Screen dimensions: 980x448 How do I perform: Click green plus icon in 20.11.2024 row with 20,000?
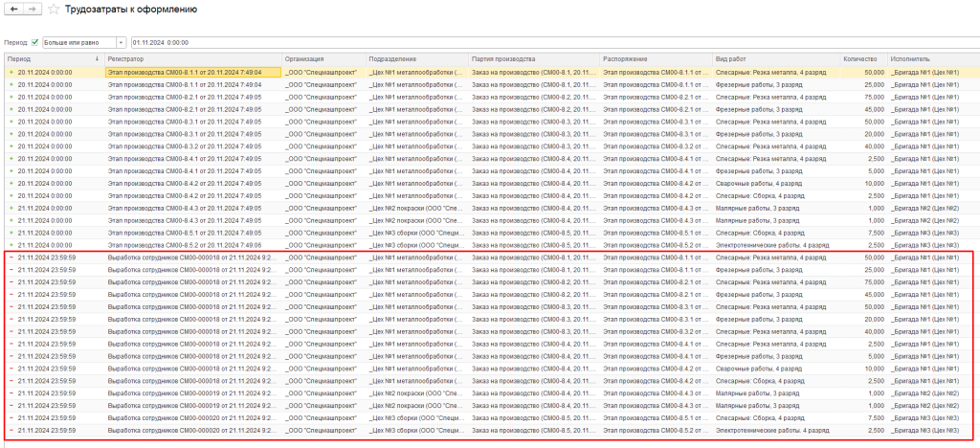pyautogui.click(x=11, y=134)
